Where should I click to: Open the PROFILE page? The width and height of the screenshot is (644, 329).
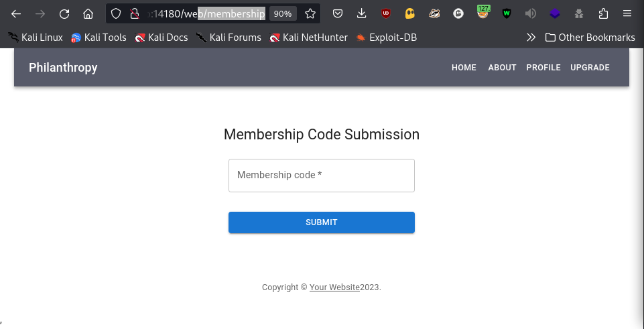(x=543, y=68)
